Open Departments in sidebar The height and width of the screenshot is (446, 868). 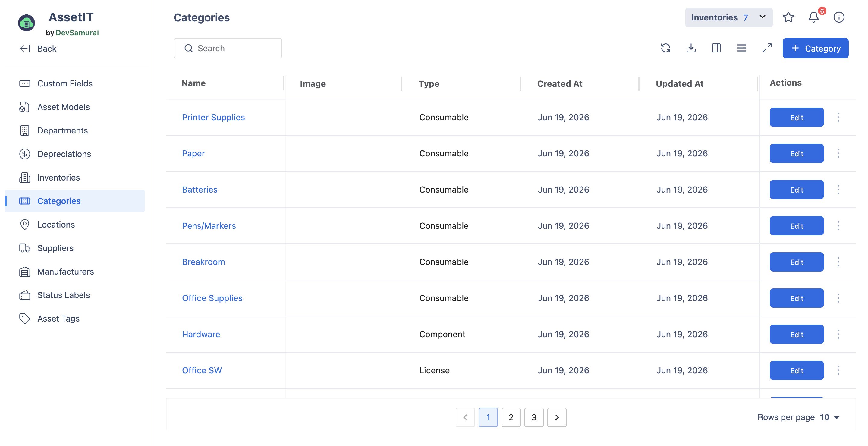pos(75,130)
